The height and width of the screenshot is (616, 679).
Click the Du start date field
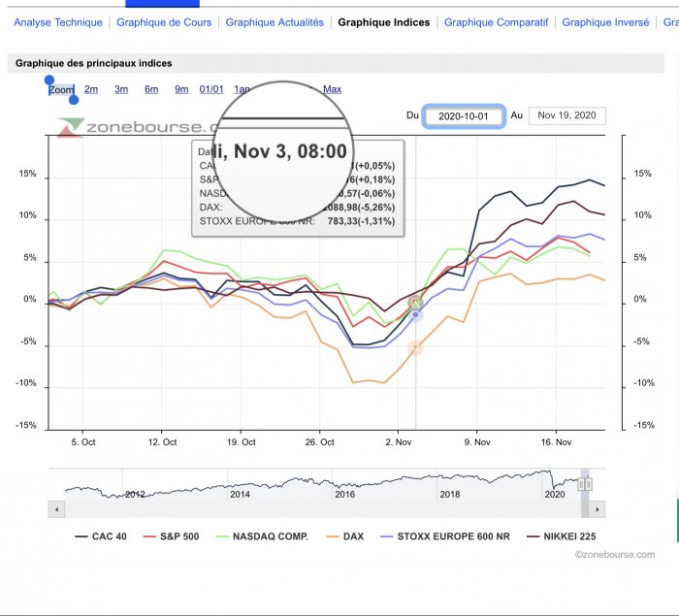464,116
